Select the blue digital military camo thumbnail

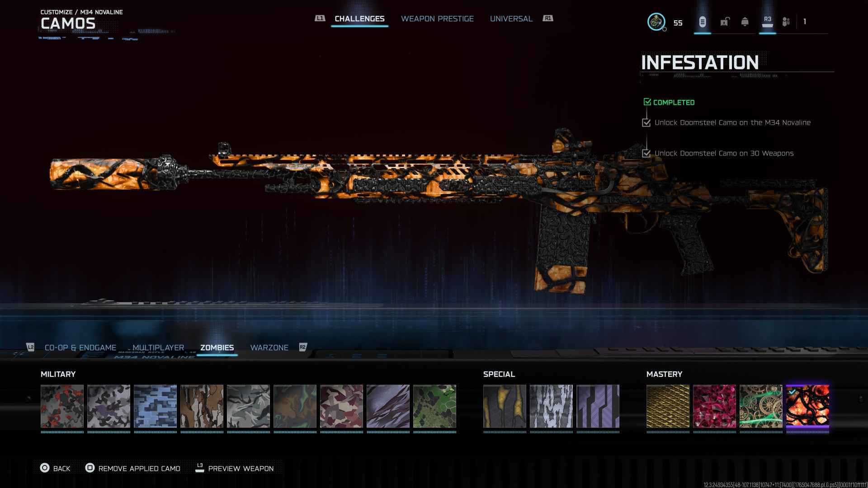tap(155, 406)
